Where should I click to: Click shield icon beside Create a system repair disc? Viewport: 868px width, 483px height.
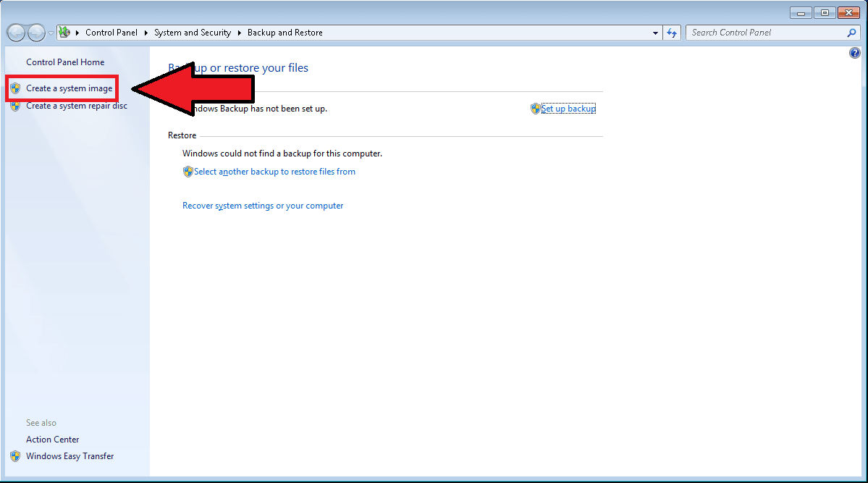pyautogui.click(x=15, y=106)
